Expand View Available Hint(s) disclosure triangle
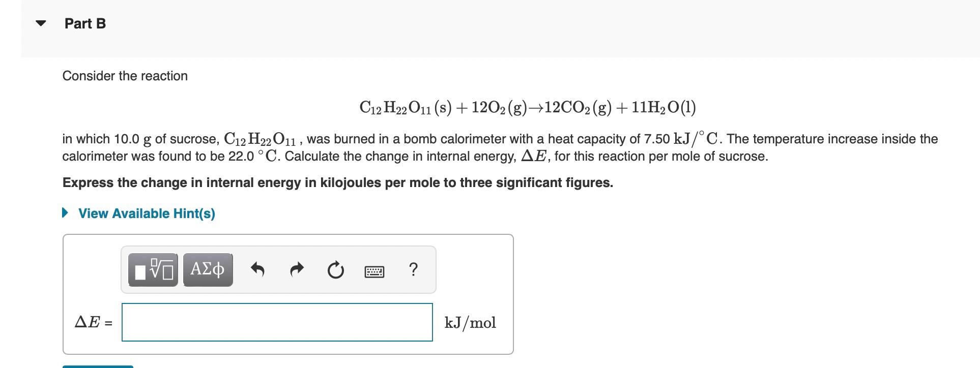This screenshot has height=368, width=980. click(65, 213)
